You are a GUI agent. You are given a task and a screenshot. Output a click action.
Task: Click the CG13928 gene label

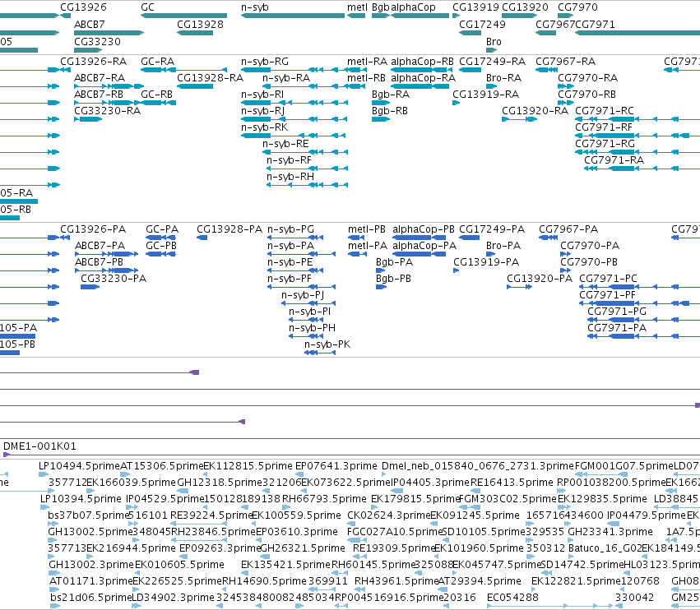[200, 24]
